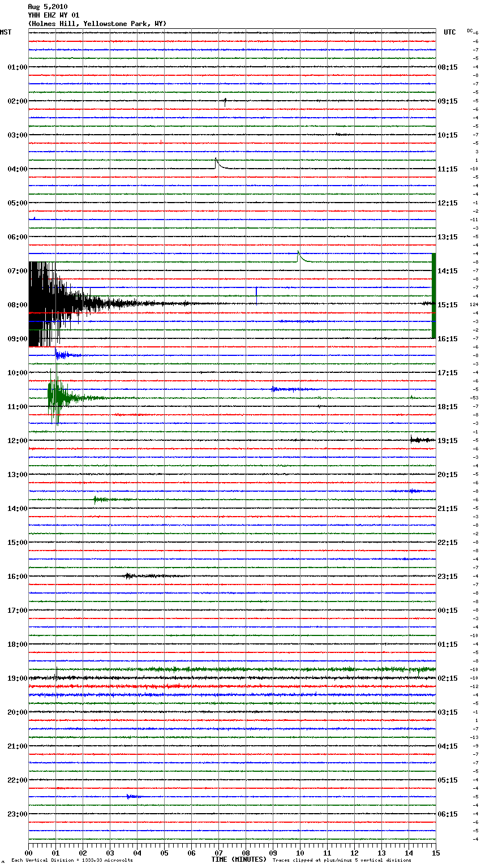Click the "11:15" UTC row label
The height and width of the screenshot is (868, 481).
pyautogui.click(x=448, y=169)
